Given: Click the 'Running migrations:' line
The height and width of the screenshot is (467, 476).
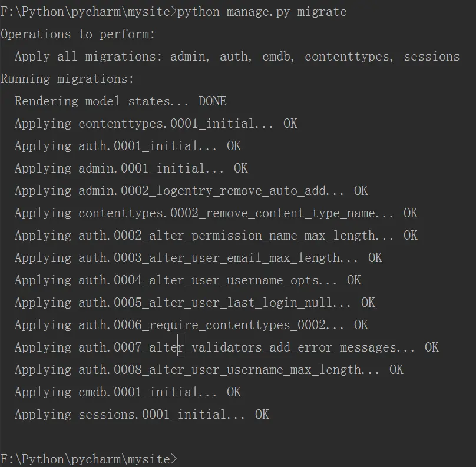Looking at the screenshot, I should tap(67, 79).
